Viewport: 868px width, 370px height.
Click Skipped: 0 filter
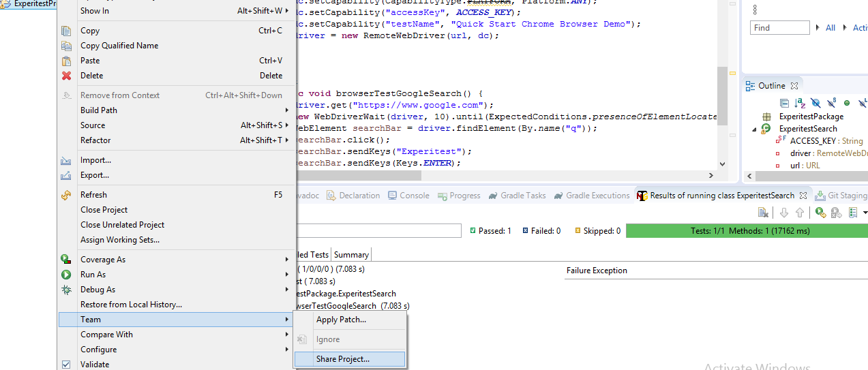[x=597, y=231]
